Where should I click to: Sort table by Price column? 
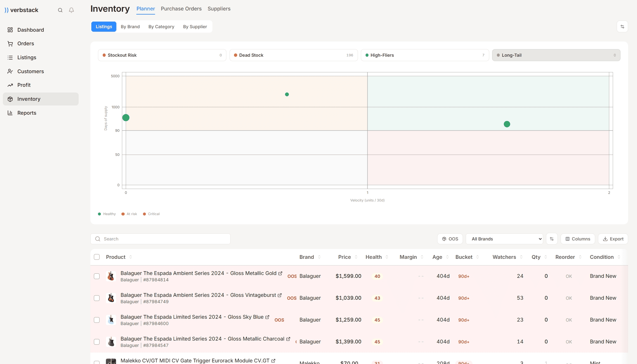(x=348, y=257)
